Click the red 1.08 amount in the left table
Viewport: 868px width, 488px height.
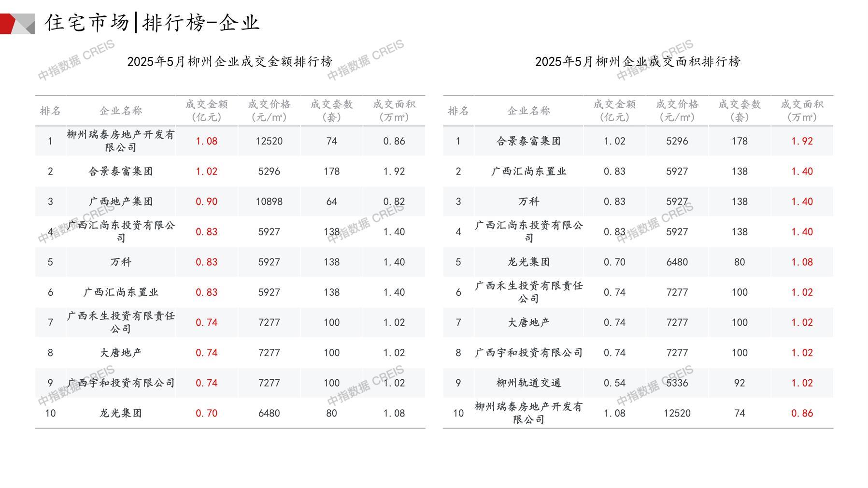[x=206, y=141]
